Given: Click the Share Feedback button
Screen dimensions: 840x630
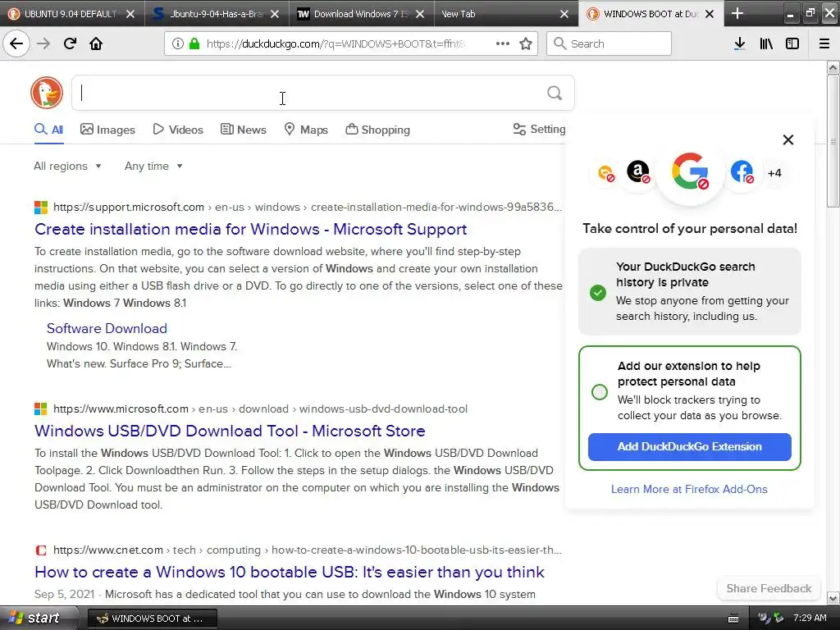Looking at the screenshot, I should point(769,588).
